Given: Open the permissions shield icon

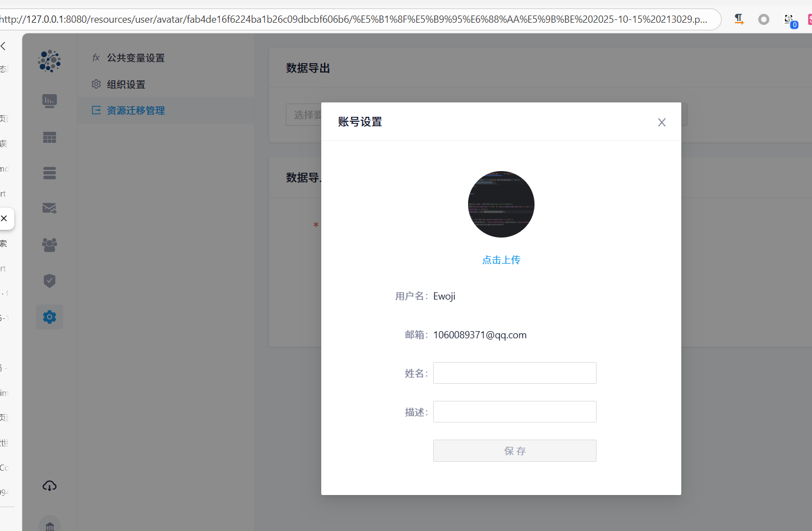Looking at the screenshot, I should coord(49,281).
